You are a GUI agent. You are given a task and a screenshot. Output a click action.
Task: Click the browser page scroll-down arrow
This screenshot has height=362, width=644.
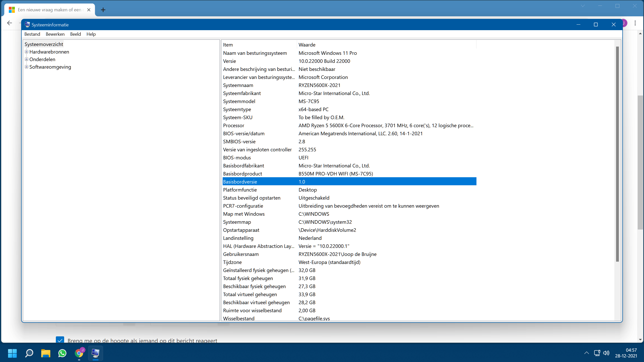[x=640, y=340]
